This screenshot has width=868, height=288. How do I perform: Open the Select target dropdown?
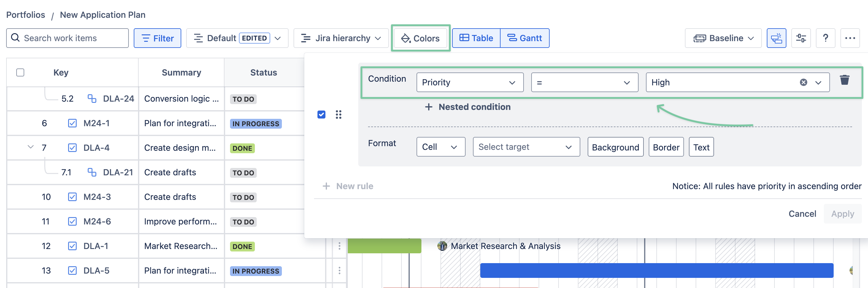click(x=526, y=147)
